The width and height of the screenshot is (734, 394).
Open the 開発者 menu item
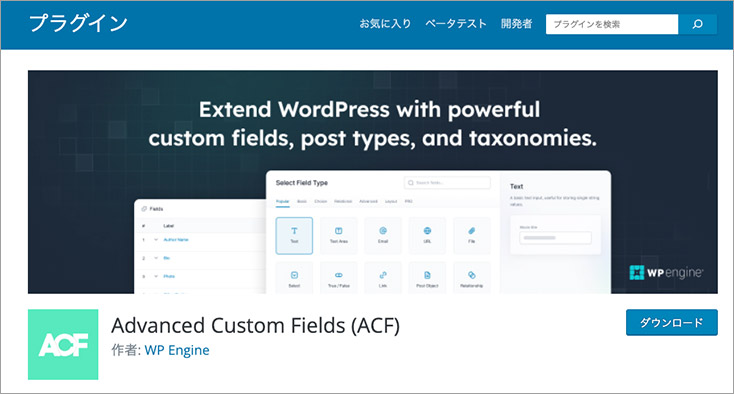pos(516,23)
